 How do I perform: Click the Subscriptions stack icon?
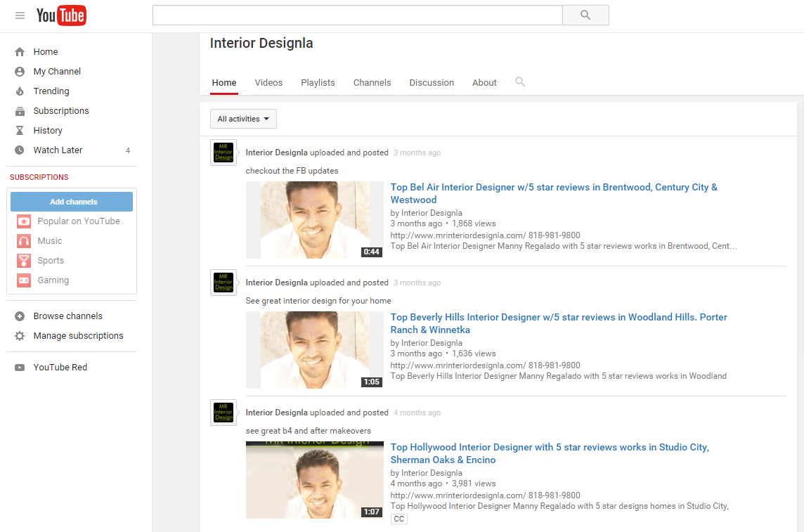(x=20, y=111)
